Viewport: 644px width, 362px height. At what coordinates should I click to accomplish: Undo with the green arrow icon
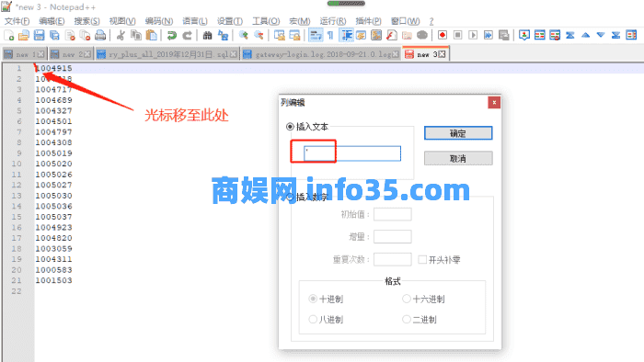click(x=172, y=36)
